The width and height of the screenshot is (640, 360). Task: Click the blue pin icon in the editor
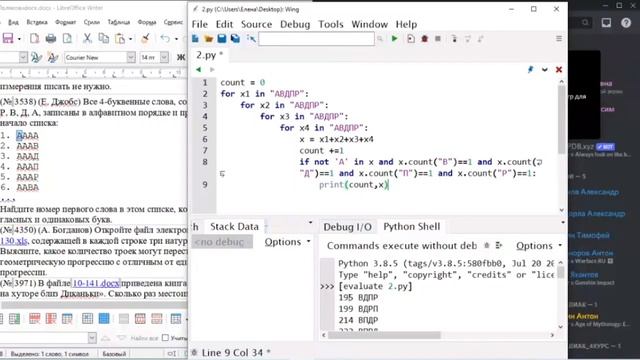coord(531,69)
